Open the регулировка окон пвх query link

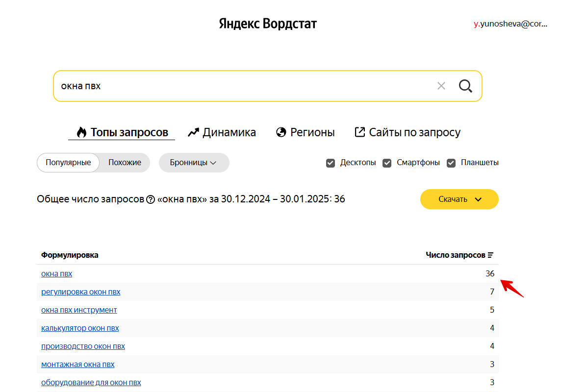81,292
